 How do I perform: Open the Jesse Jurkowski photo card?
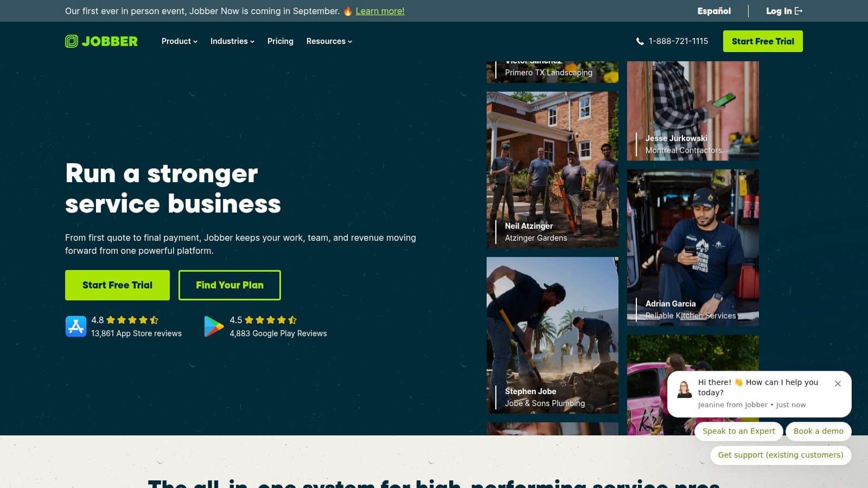(693, 111)
